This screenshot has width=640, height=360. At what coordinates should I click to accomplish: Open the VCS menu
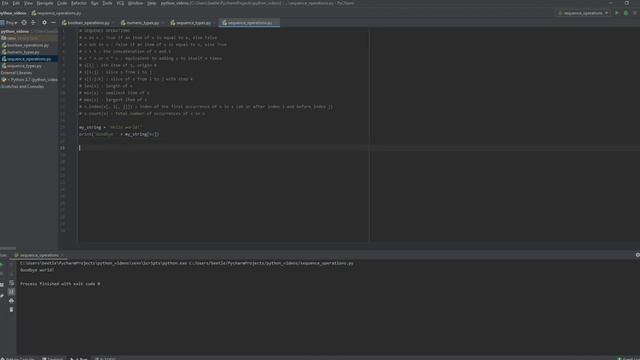[120, 3]
